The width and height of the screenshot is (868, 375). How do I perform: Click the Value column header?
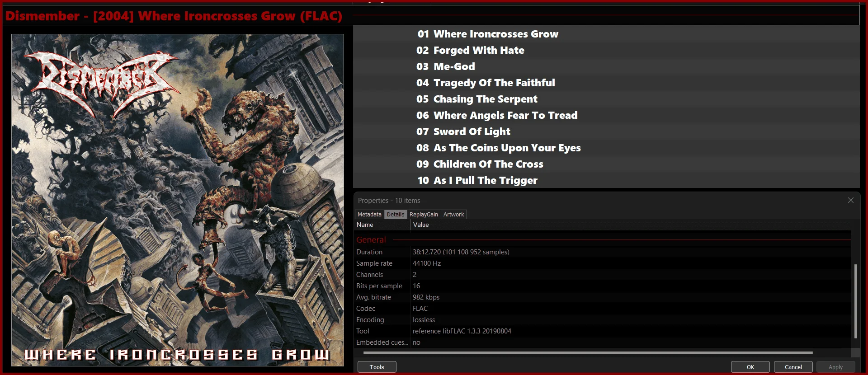click(631, 225)
